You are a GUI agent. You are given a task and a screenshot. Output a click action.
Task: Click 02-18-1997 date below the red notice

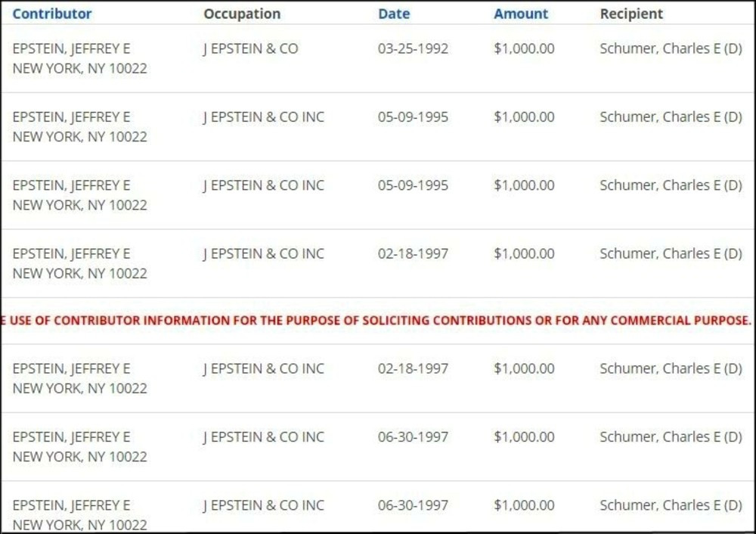(x=413, y=368)
